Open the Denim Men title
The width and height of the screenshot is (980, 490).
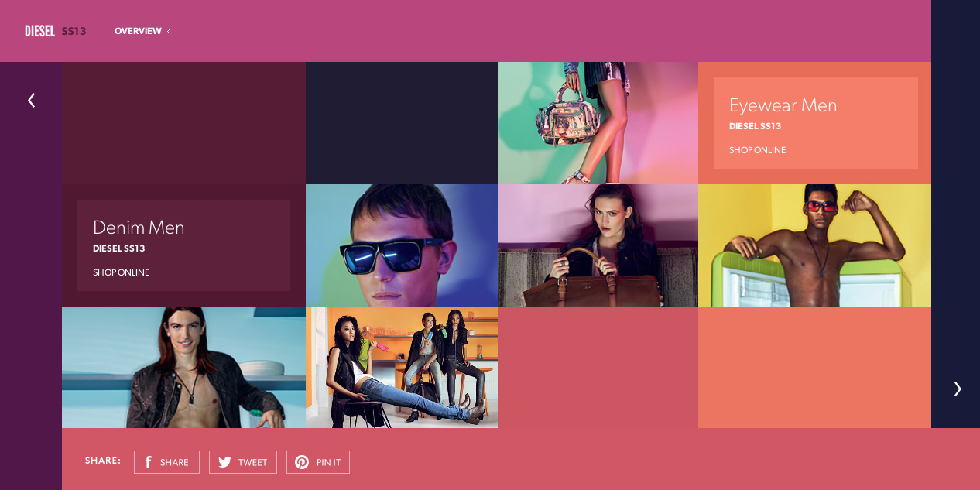139,228
